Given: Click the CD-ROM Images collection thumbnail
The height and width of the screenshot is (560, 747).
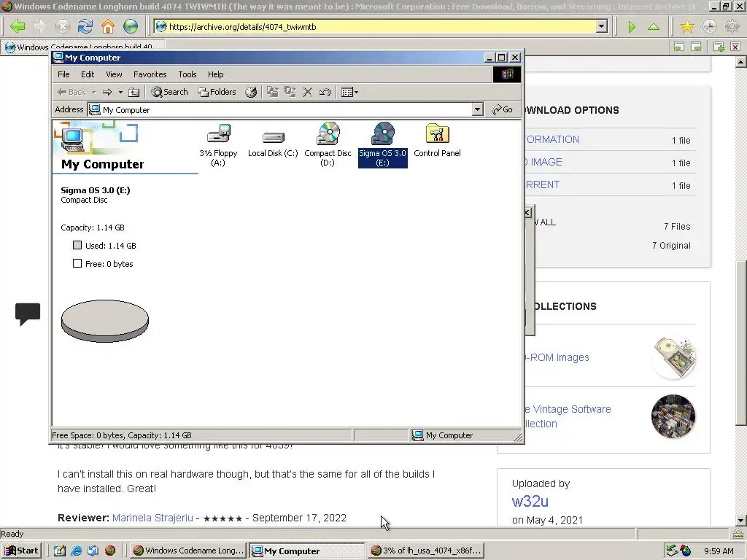Looking at the screenshot, I should 673,357.
